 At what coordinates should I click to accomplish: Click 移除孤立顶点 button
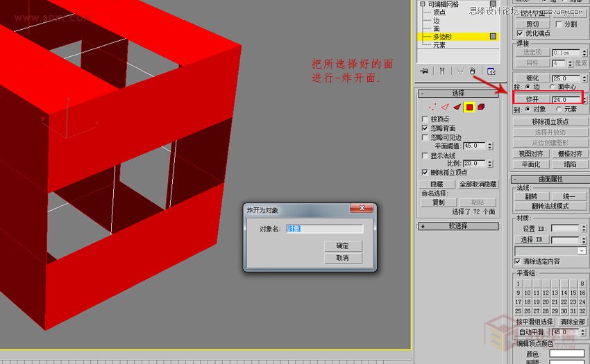(x=550, y=122)
